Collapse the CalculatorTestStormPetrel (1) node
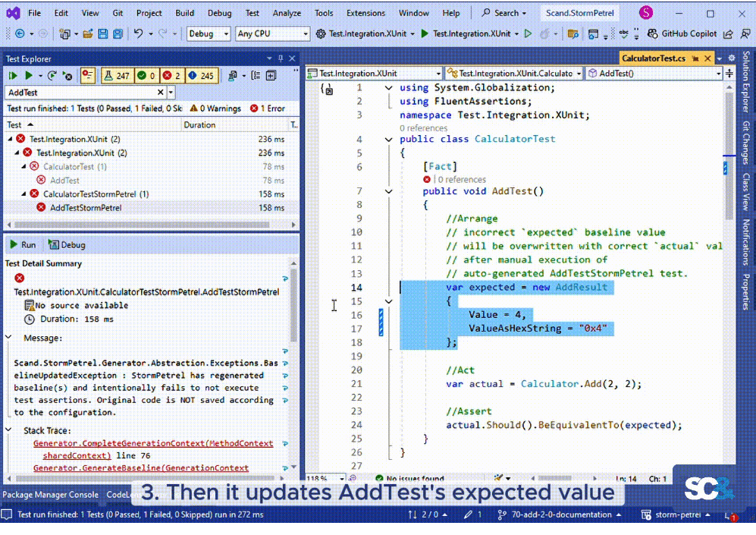Image resolution: width=756 pixels, height=535 pixels. [x=24, y=194]
